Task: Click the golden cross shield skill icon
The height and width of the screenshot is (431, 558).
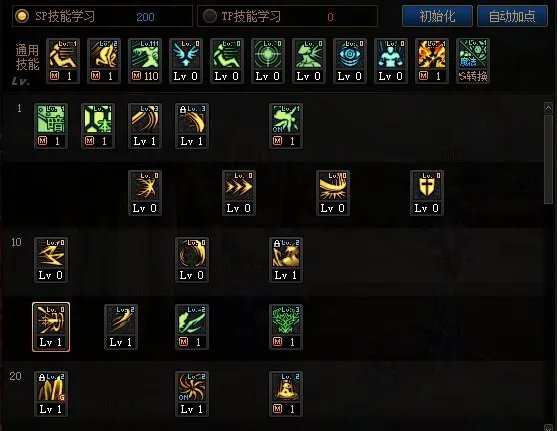Action: point(427,193)
